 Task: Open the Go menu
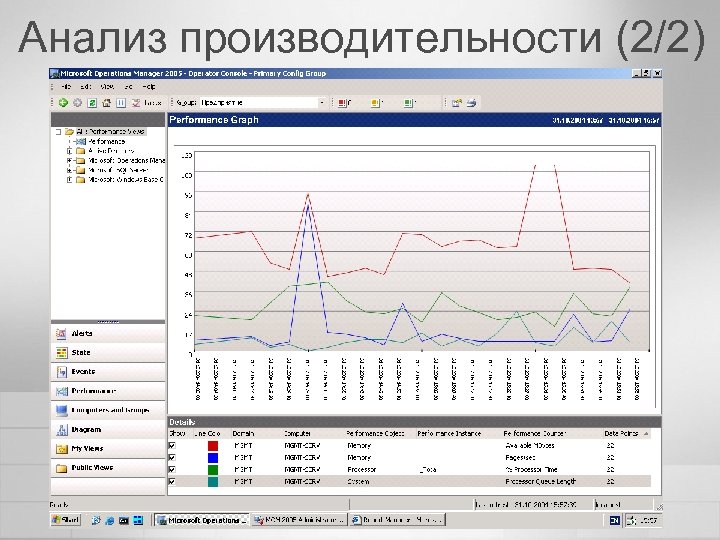coord(128,86)
